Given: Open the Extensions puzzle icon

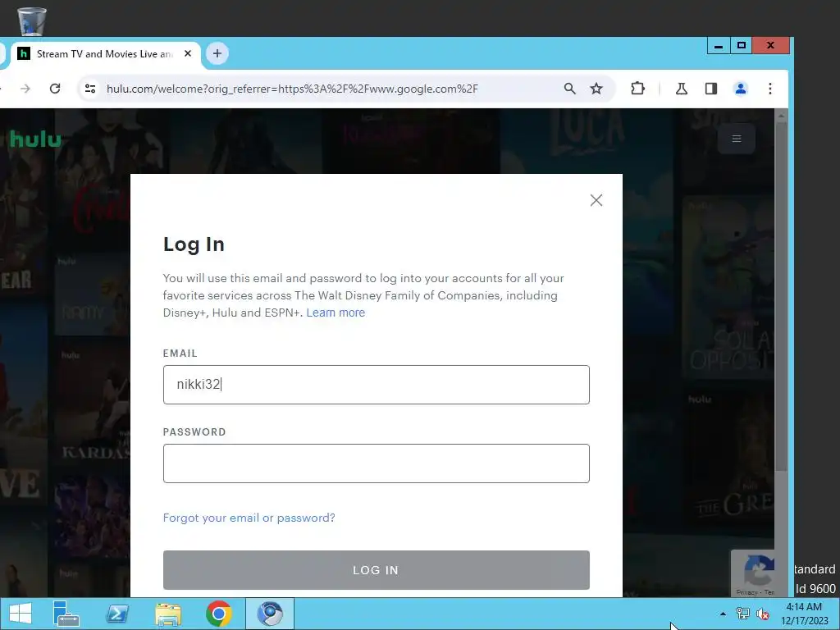Looking at the screenshot, I should pos(637,89).
